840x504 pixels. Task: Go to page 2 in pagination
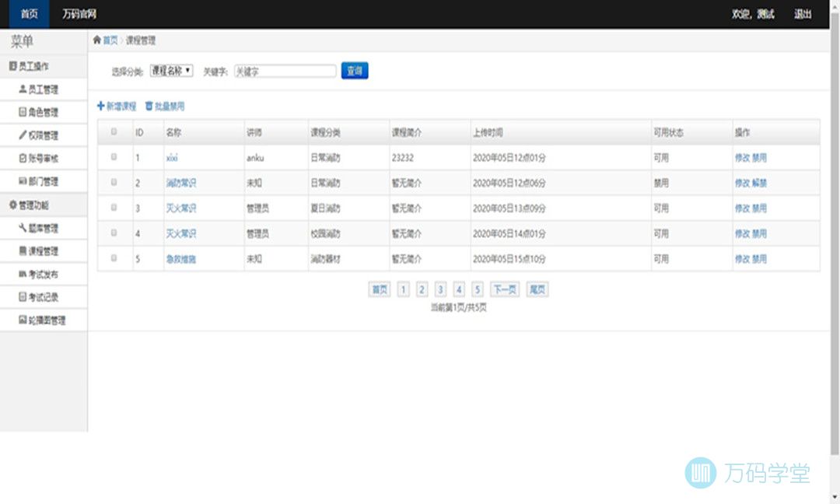click(422, 290)
